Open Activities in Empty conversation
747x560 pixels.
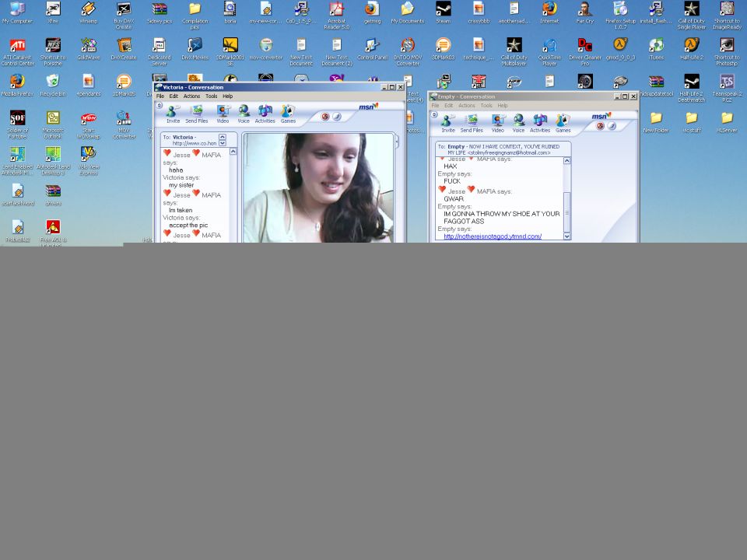tap(540, 124)
